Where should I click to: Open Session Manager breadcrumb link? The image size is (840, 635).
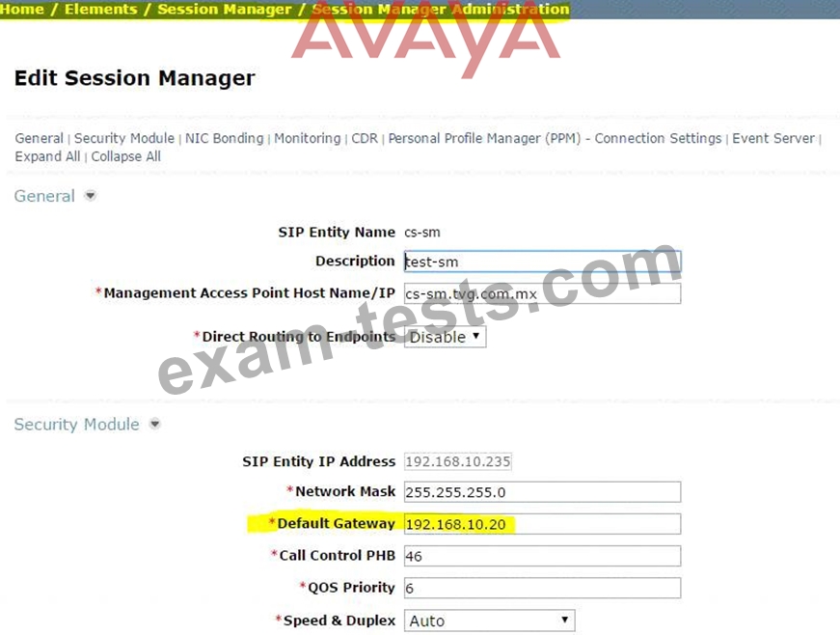(225, 9)
